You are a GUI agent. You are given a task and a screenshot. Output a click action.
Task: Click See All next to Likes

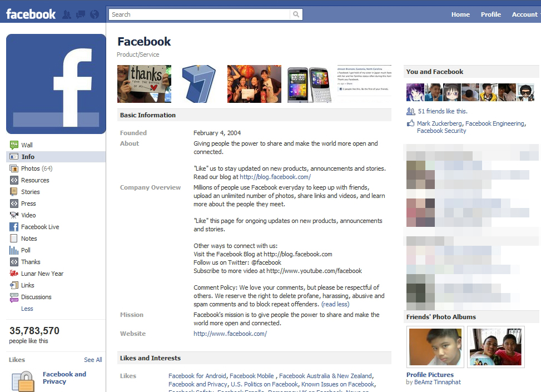pos(93,360)
